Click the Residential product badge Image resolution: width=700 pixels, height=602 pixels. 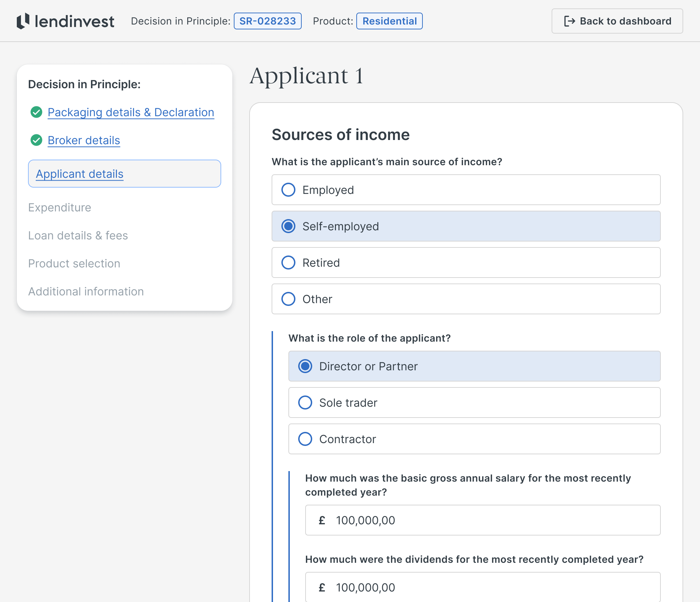coord(389,21)
